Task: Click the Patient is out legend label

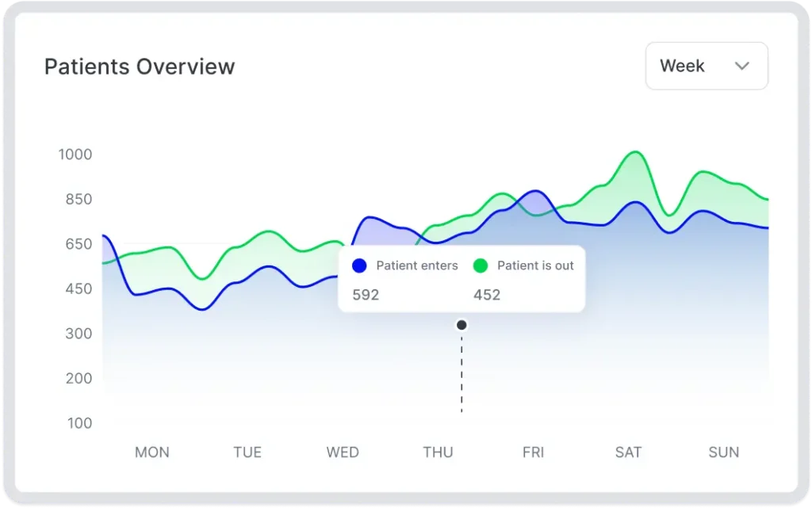Action: click(535, 266)
